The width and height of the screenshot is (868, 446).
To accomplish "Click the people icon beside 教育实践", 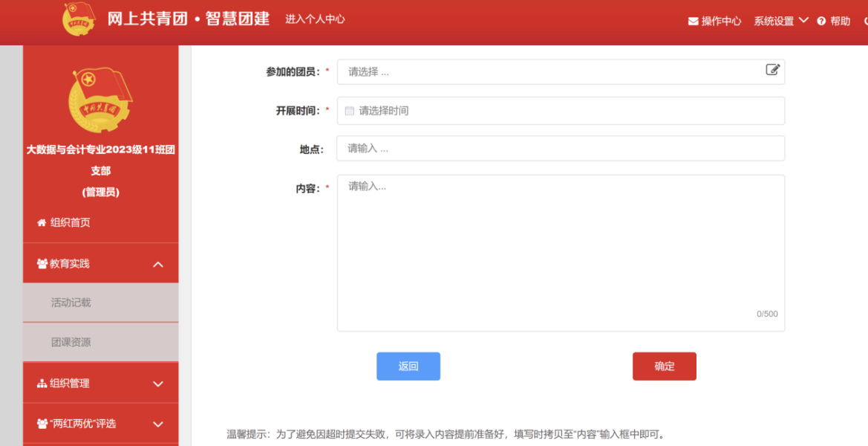I will click(x=42, y=264).
